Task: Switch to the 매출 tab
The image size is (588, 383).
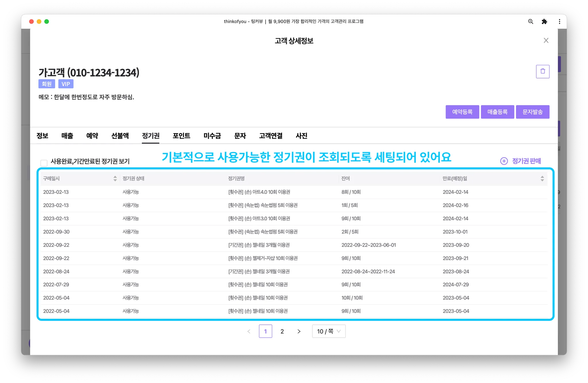Action: pos(67,136)
